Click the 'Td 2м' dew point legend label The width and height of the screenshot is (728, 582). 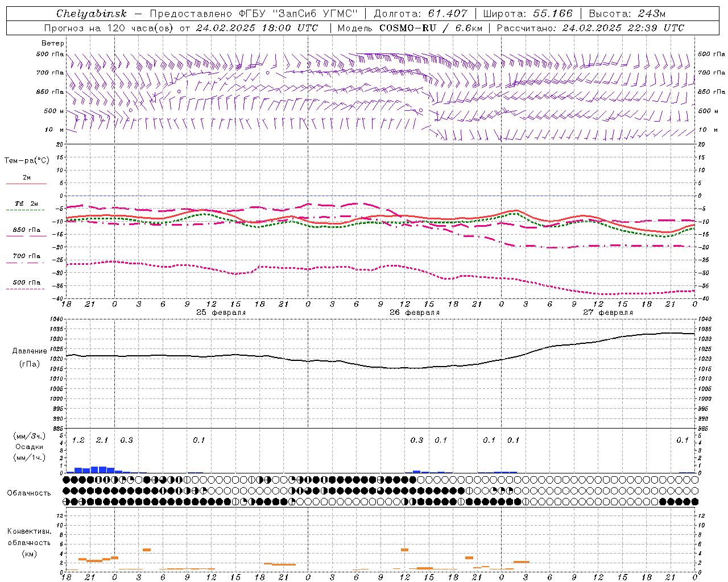pyautogui.click(x=27, y=203)
